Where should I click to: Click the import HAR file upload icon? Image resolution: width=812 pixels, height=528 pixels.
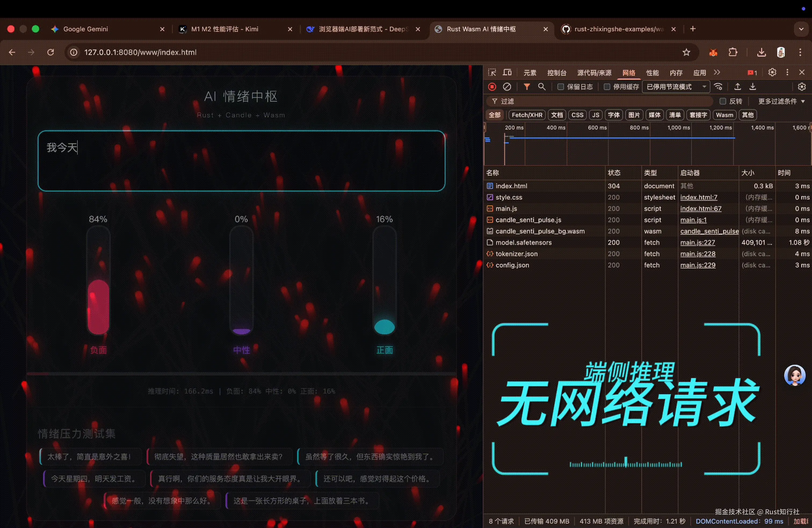pyautogui.click(x=737, y=87)
